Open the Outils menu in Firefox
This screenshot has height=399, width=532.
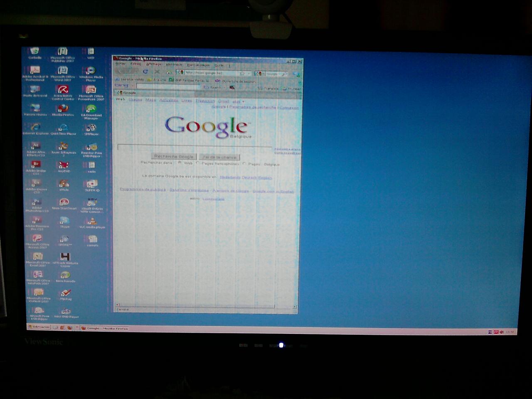pyautogui.click(x=219, y=65)
